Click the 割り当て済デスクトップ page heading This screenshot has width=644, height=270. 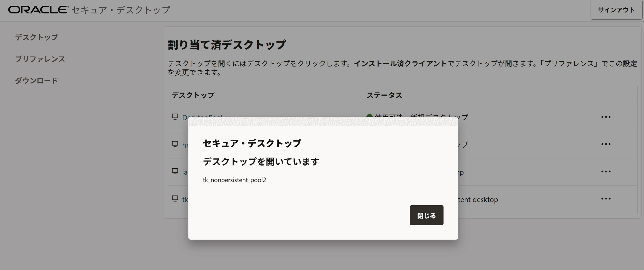tap(226, 45)
